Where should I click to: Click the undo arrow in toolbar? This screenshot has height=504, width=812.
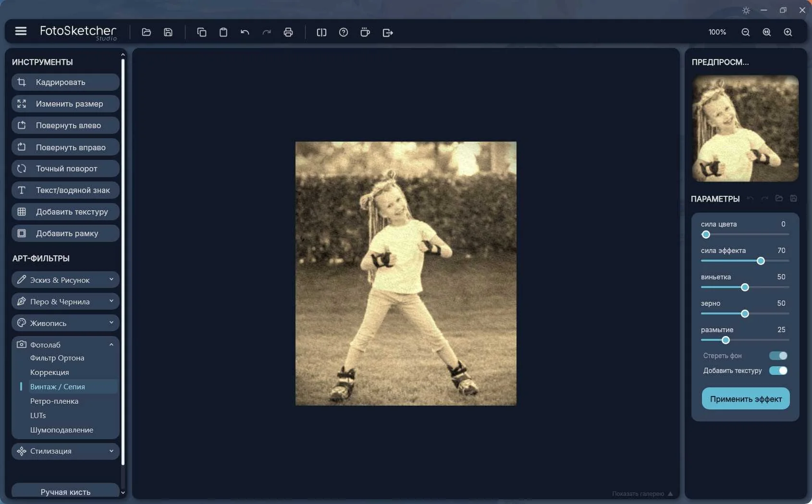245,32
